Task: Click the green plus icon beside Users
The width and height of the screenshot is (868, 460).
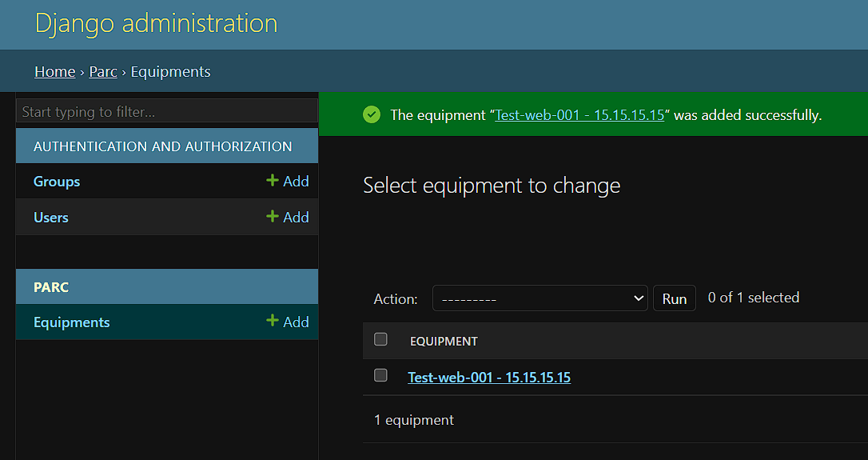Action: (272, 216)
